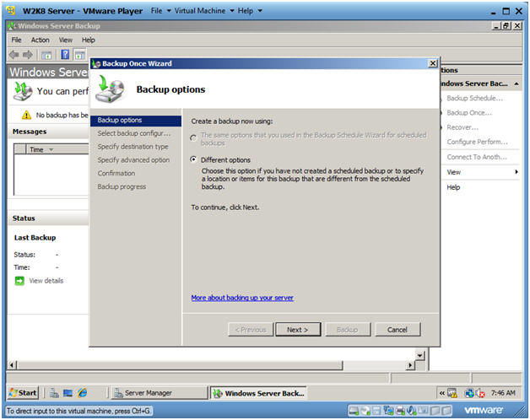Viewport: 530px width, 420px height.
Task: Click the Windows Server Backup title bar icon
Action: click(x=12, y=26)
